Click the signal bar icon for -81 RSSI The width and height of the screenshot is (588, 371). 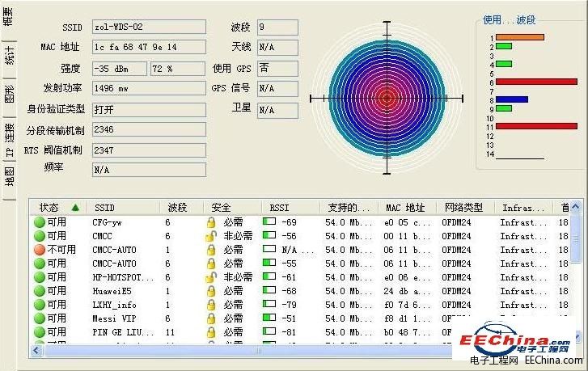269,331
